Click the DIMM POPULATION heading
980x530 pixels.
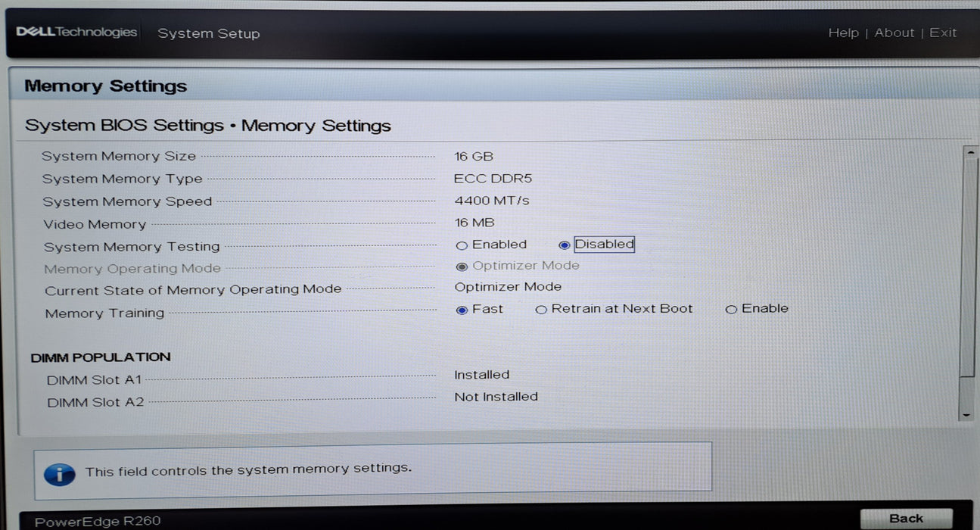pyautogui.click(x=101, y=357)
